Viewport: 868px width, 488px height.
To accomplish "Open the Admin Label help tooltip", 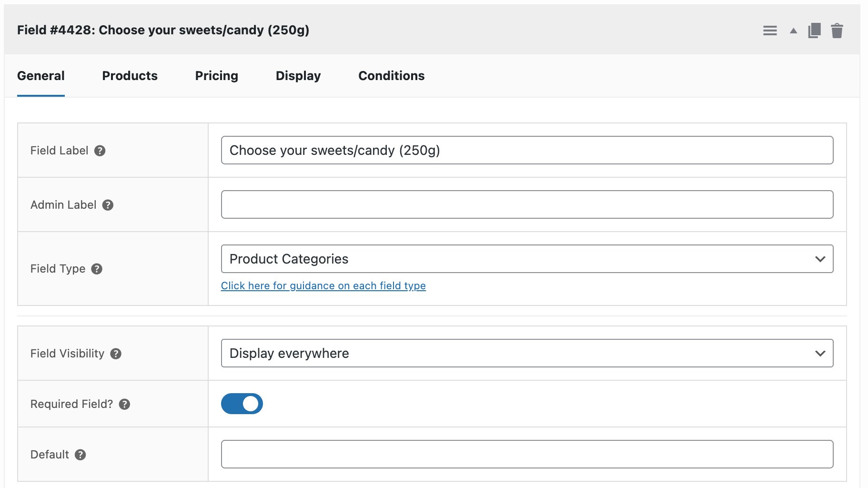I will pyautogui.click(x=107, y=205).
